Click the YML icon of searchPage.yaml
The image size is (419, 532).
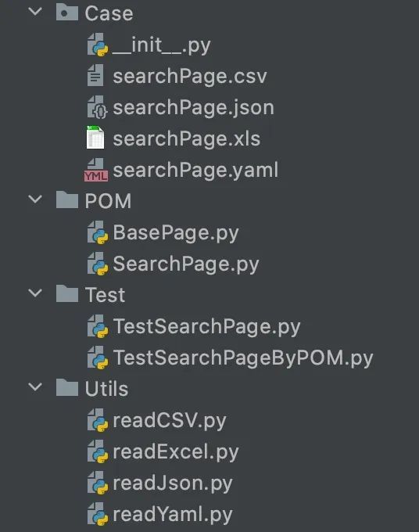(x=96, y=170)
